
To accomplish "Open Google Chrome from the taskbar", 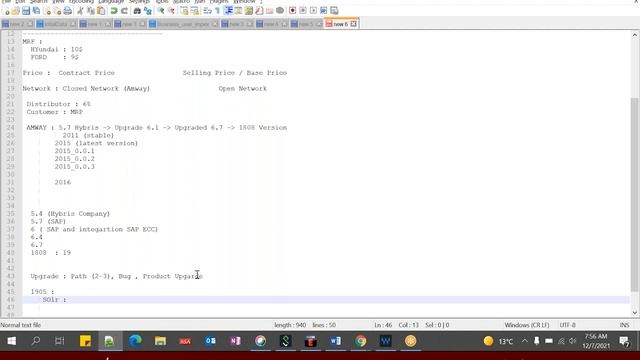I will (360, 341).
